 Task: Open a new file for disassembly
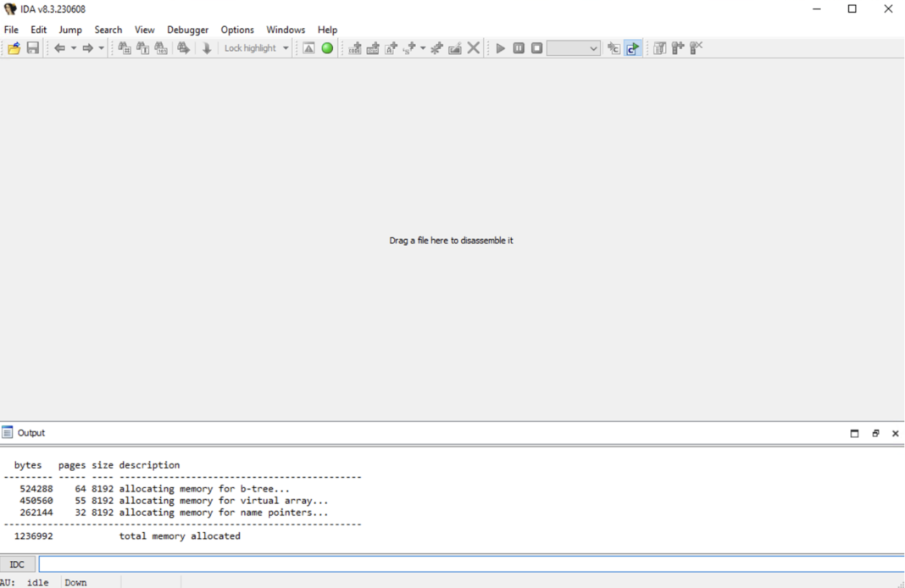point(14,47)
